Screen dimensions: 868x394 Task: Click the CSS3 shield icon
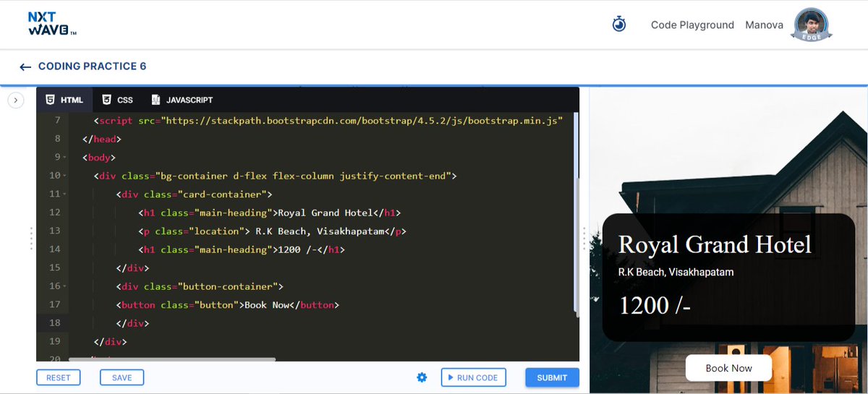106,100
